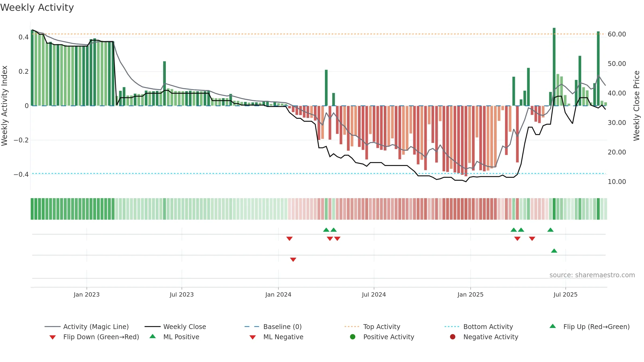Click the Positive Activity green circle icon
Screen dimensions: 644x362
353,337
